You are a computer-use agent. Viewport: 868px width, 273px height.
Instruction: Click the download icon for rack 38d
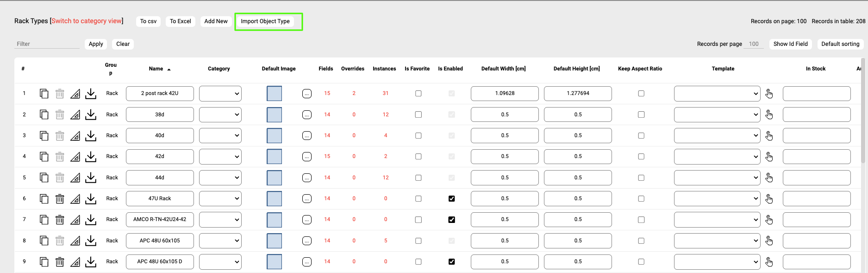click(91, 114)
